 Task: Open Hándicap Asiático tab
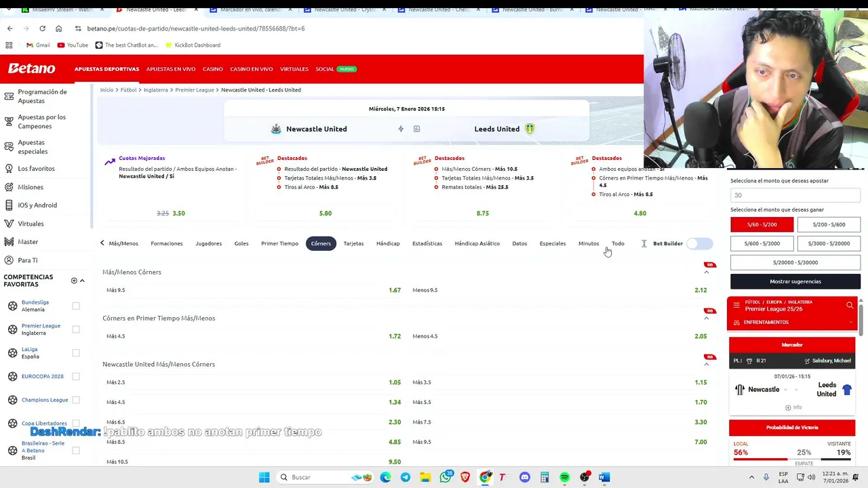pyautogui.click(x=477, y=243)
